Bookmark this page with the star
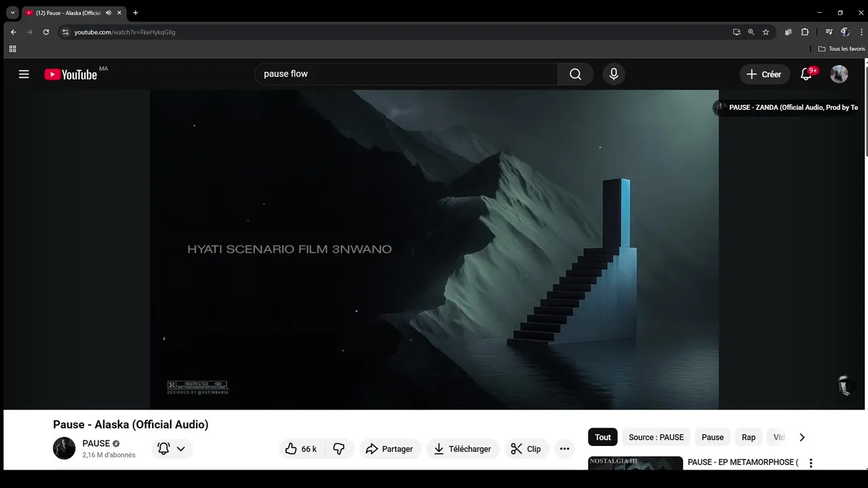Image resolution: width=868 pixels, height=488 pixels. tap(766, 32)
